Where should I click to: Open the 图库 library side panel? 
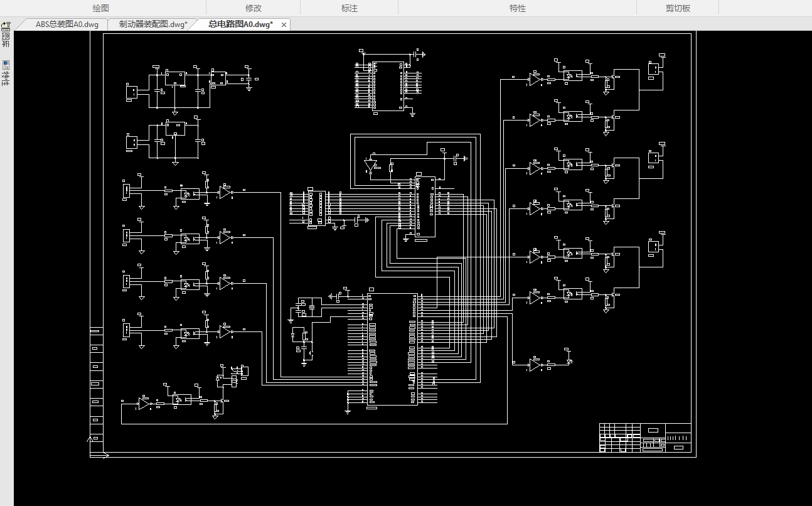click(x=6, y=35)
